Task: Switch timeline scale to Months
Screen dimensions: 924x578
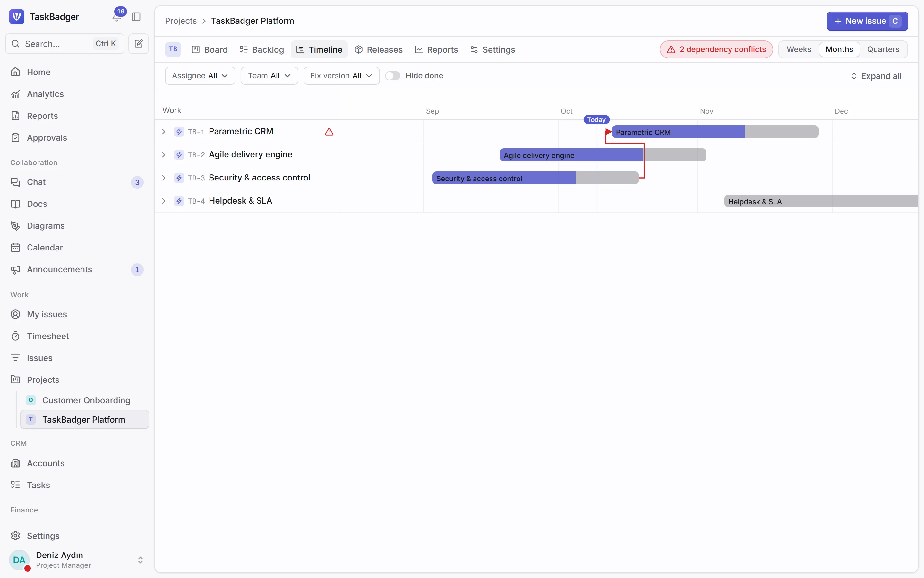Action: 839,49
